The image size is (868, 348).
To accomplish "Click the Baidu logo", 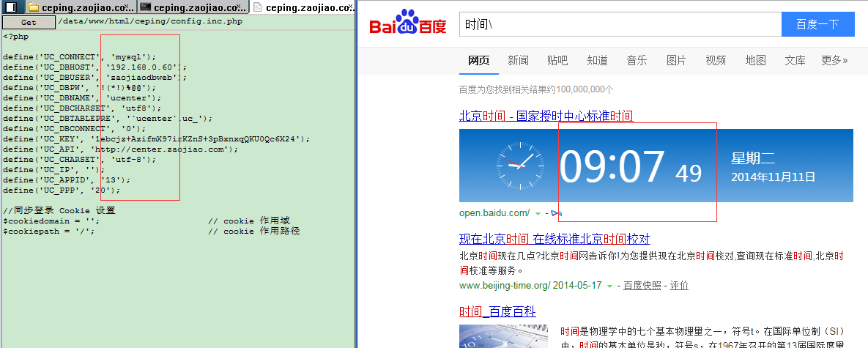I will click(x=408, y=23).
